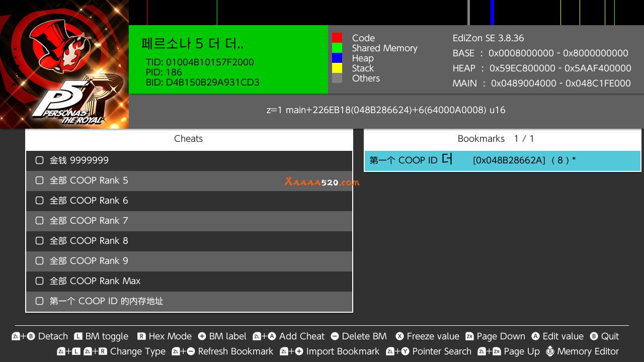Click the EdiZon SE 3.8.36 version text
Screen dimensions: 644x362
pos(488,38)
